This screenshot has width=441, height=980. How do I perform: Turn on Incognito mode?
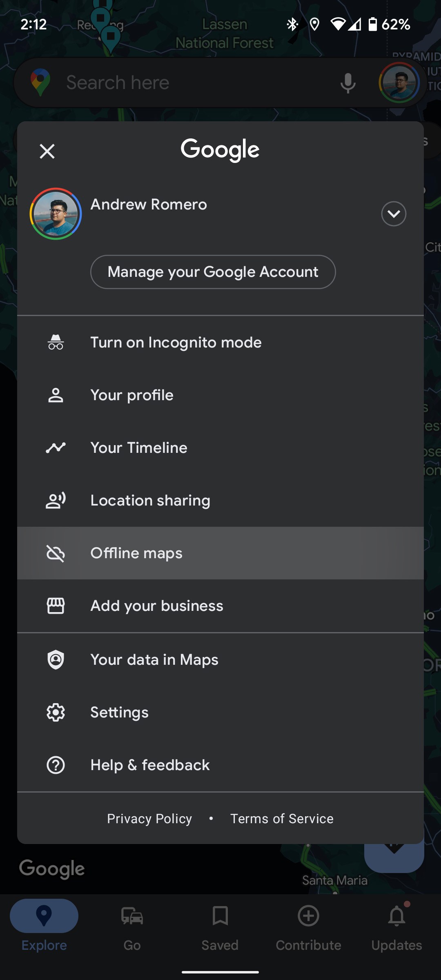220,342
